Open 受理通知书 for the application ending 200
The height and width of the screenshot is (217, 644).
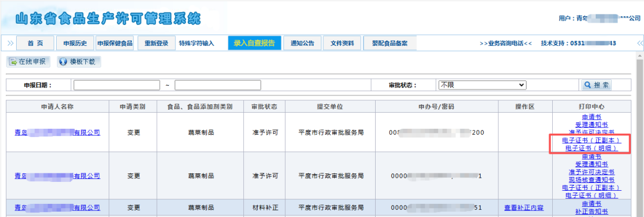592,125
